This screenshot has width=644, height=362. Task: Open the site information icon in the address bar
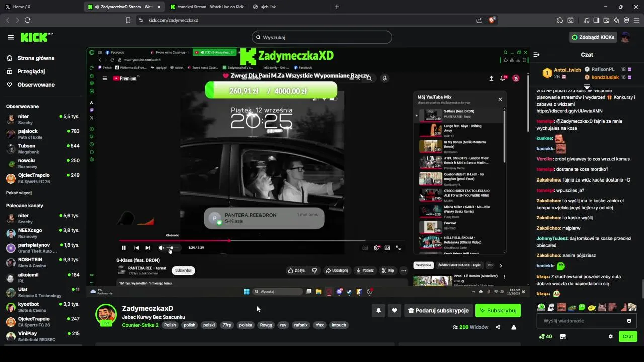141,20
